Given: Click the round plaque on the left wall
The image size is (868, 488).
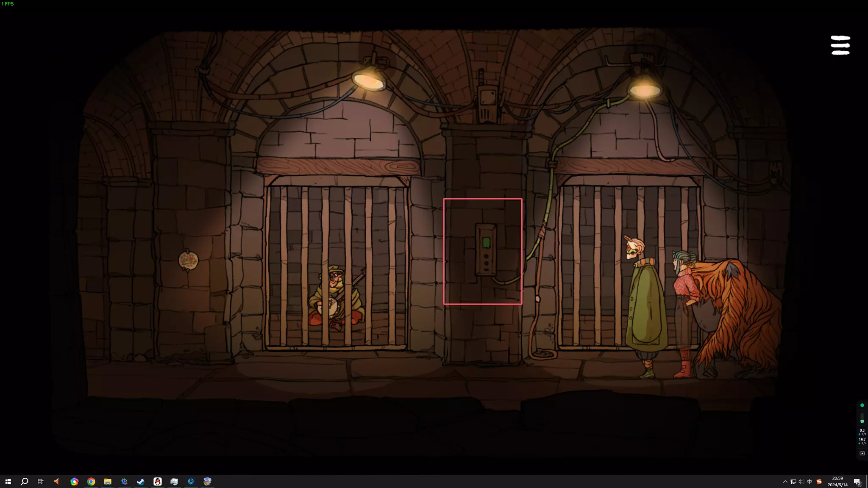Looking at the screenshot, I should tap(188, 261).
